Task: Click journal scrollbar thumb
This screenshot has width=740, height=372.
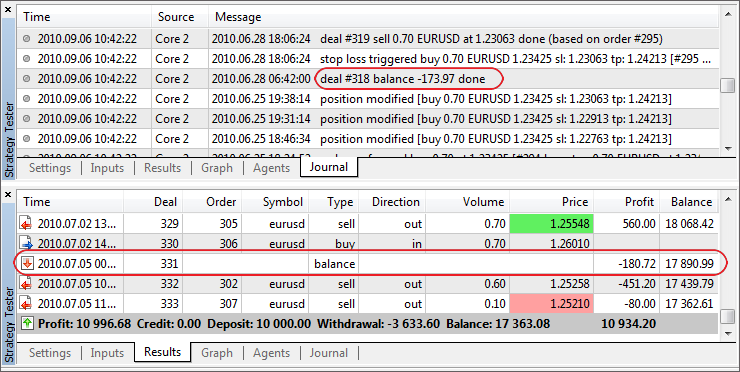Action: click(728, 85)
